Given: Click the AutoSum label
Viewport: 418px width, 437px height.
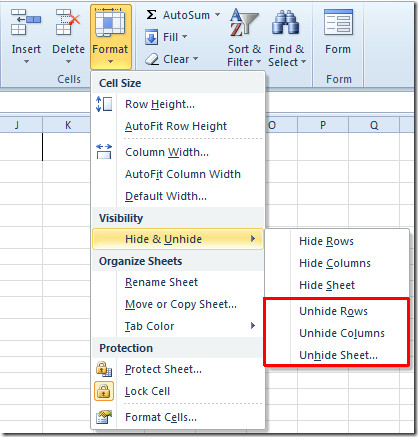Looking at the screenshot, I should [x=186, y=15].
